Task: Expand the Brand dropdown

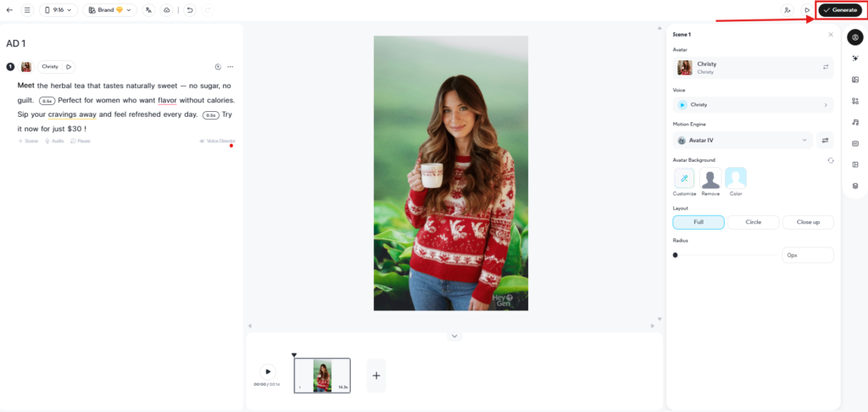Action: pos(109,10)
